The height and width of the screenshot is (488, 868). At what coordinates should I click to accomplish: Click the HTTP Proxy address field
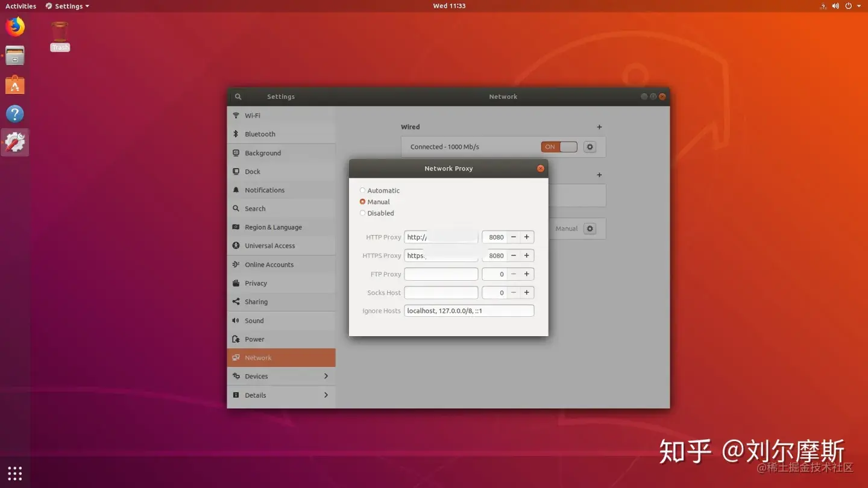pyautogui.click(x=441, y=237)
